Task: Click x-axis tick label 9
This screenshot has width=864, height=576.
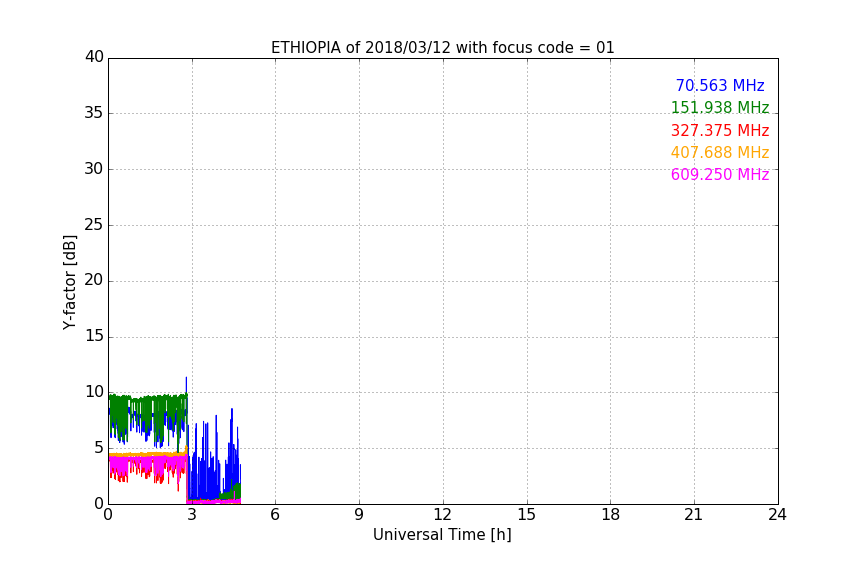Action: pos(359,515)
